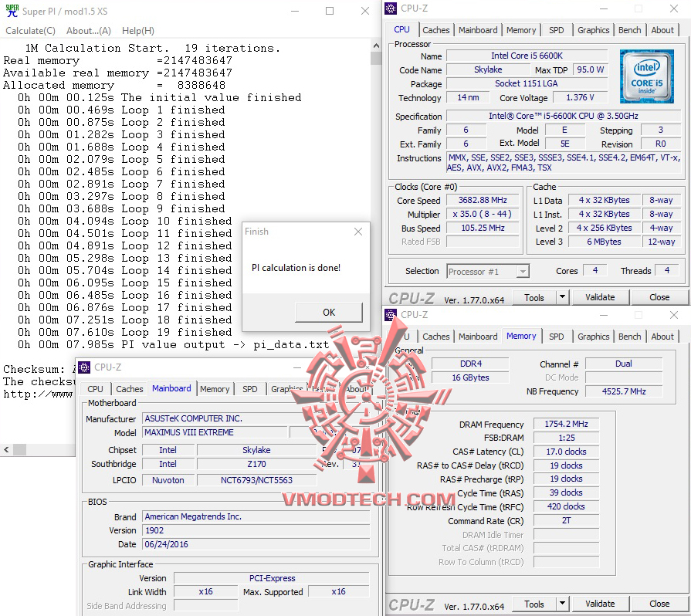Click the Command Rate value 2T
This screenshot has height=616, width=691.
(x=566, y=520)
